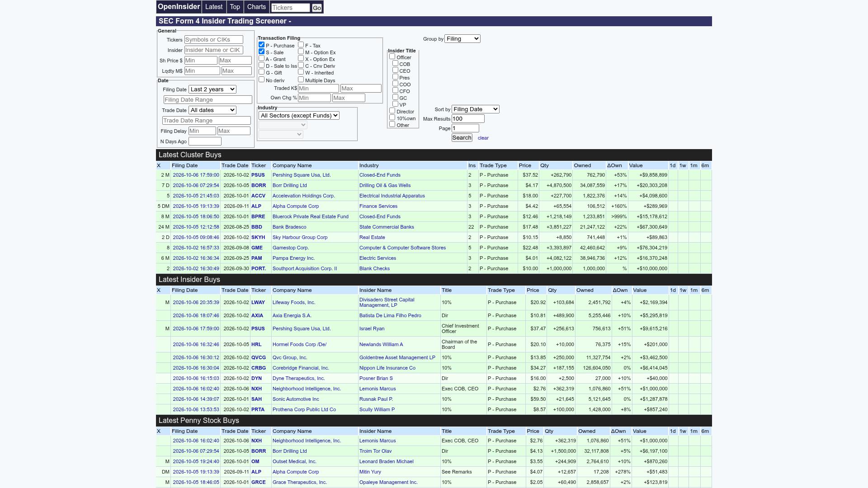Click the clear link
The height and width of the screenshot is (488, 868).
[x=483, y=138]
